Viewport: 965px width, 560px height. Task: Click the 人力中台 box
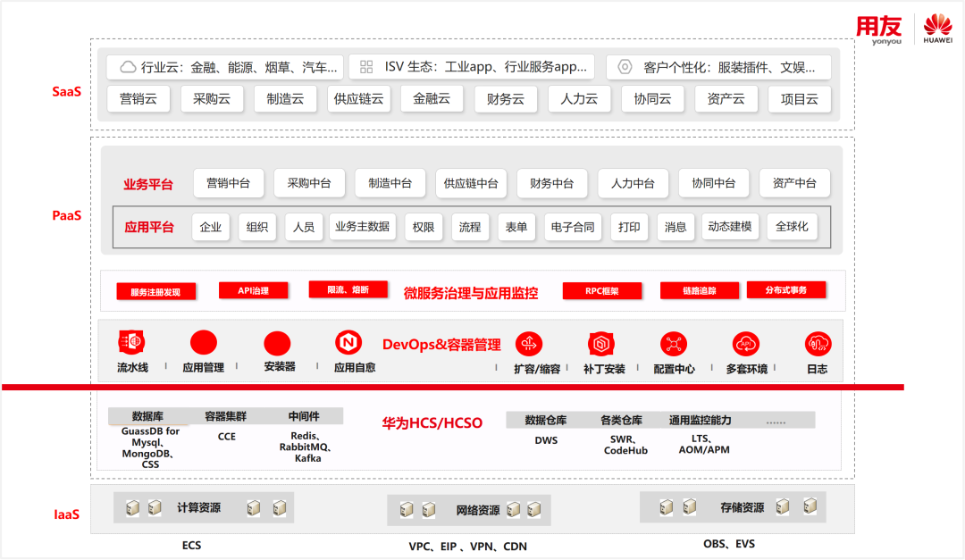pyautogui.click(x=634, y=183)
